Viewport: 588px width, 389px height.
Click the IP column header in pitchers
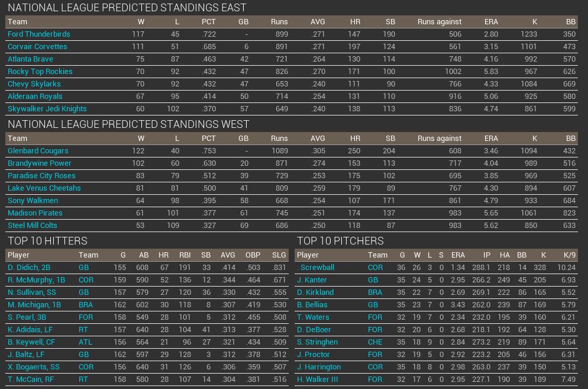tap(486, 255)
